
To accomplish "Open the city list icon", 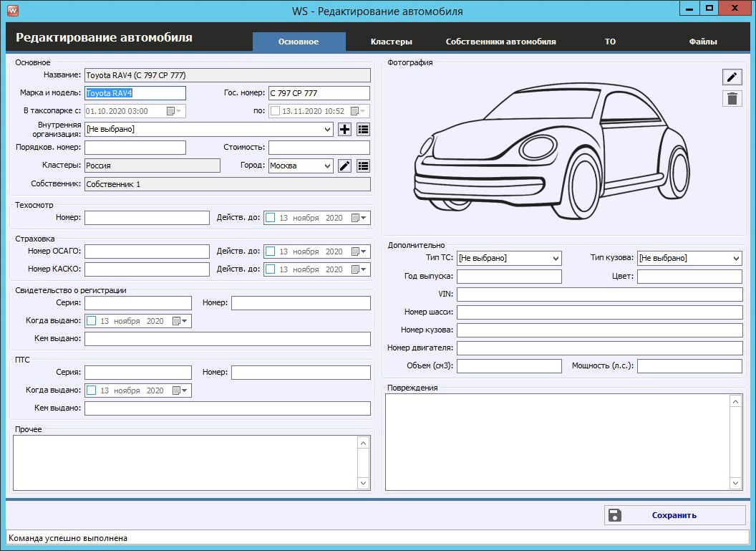I will (x=363, y=166).
